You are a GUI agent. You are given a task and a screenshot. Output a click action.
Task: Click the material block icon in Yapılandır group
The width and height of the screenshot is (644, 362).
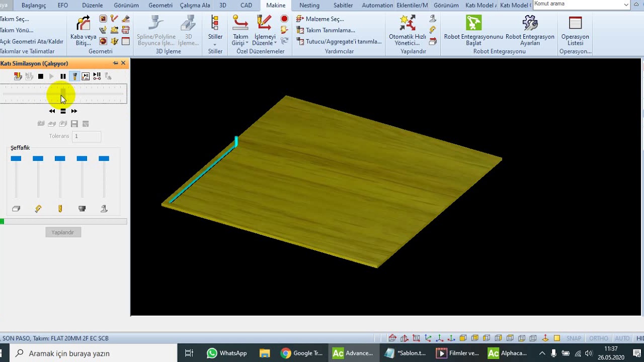point(433,41)
